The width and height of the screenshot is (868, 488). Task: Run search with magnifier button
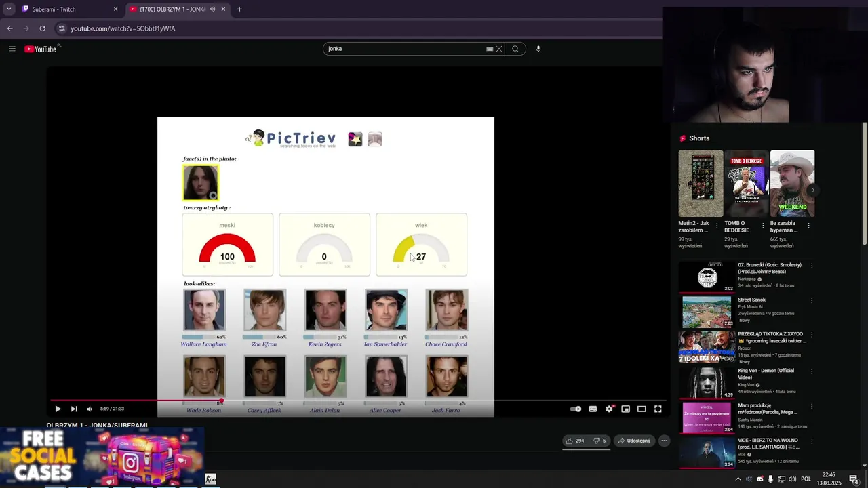[x=515, y=49]
